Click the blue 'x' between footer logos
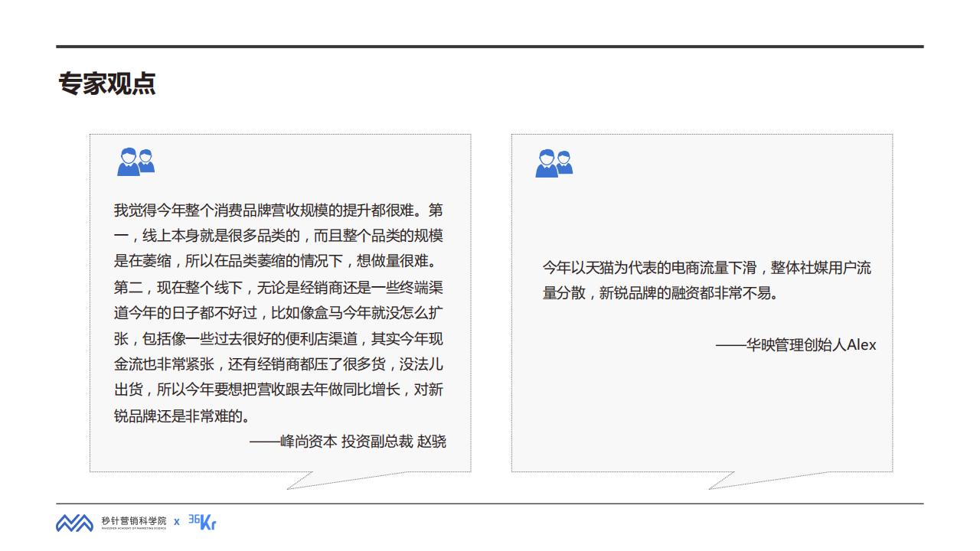Screen dimensions: 980x551 tap(176, 522)
